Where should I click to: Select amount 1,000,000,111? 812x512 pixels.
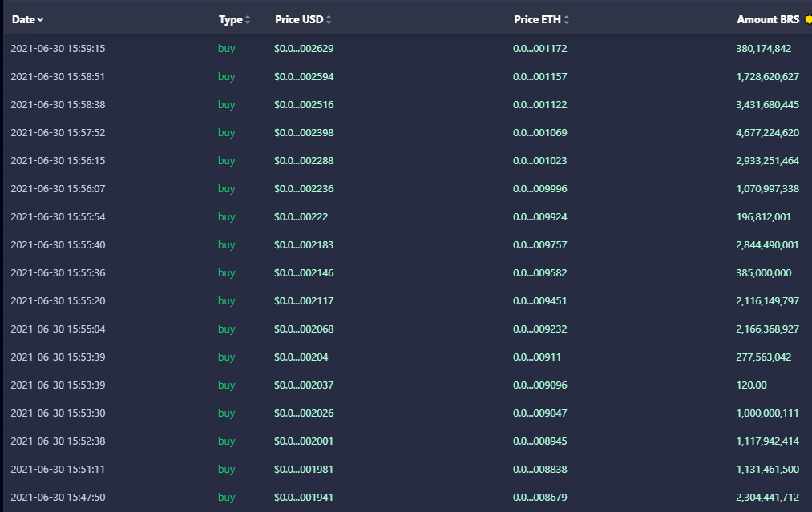point(767,413)
